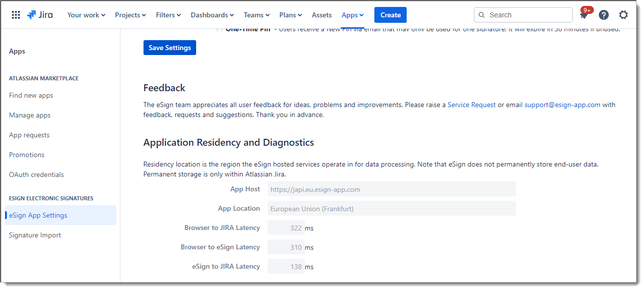Click the Create button
Image resolution: width=644 pixels, height=290 pixels.
pos(390,15)
